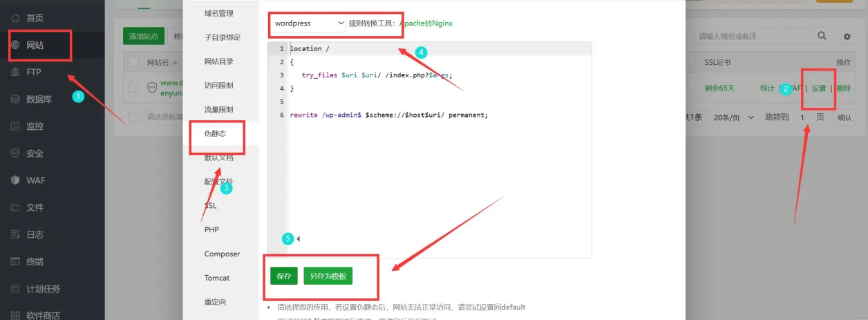Click the 跳转到 page number input

802,117
